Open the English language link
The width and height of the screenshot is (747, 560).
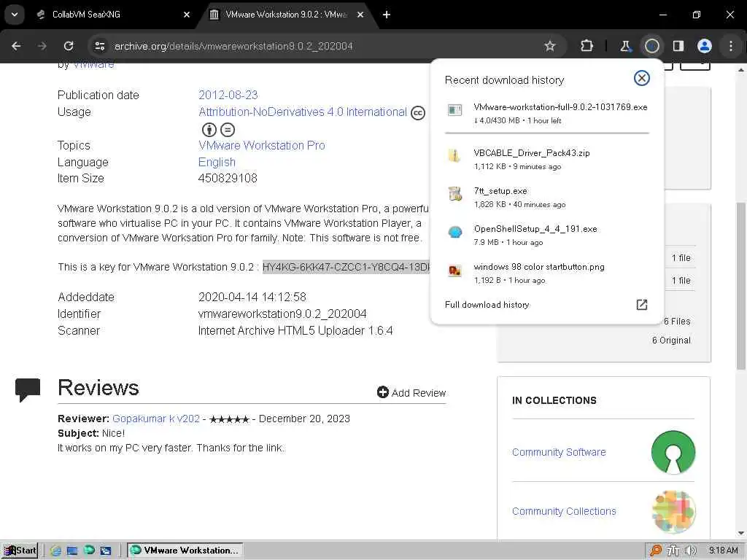tap(217, 162)
